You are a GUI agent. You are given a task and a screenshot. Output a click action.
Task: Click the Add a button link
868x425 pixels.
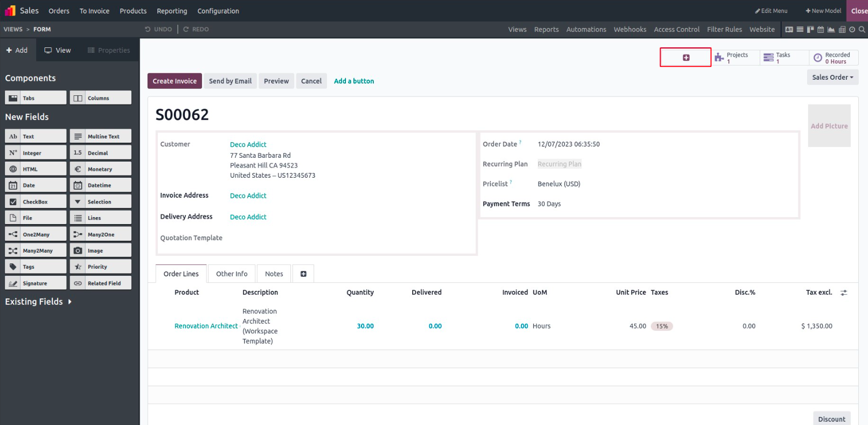coord(353,81)
